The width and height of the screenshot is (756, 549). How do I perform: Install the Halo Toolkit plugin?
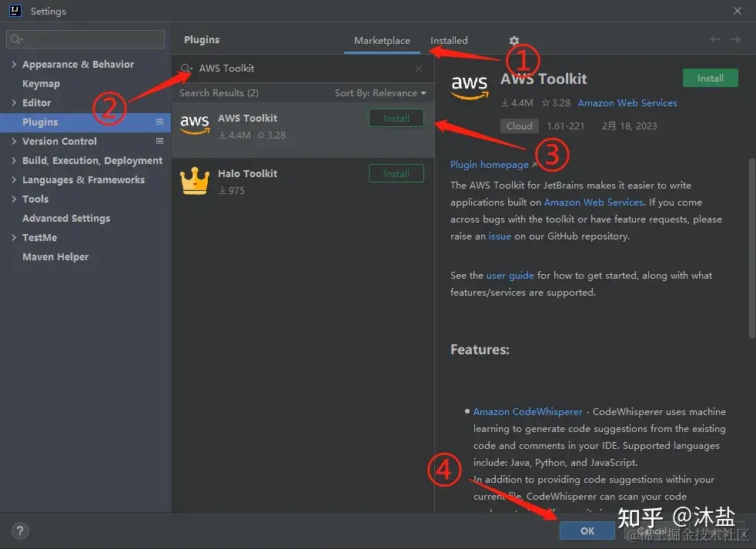pyautogui.click(x=396, y=174)
